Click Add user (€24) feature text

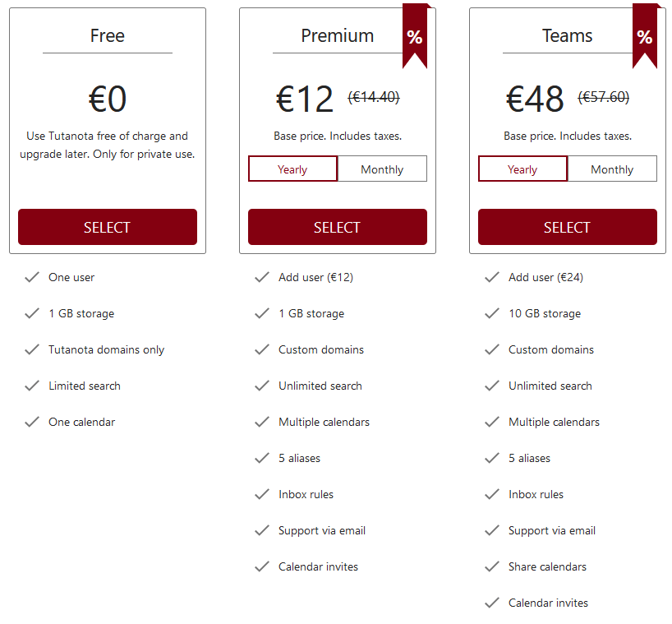pyautogui.click(x=545, y=278)
